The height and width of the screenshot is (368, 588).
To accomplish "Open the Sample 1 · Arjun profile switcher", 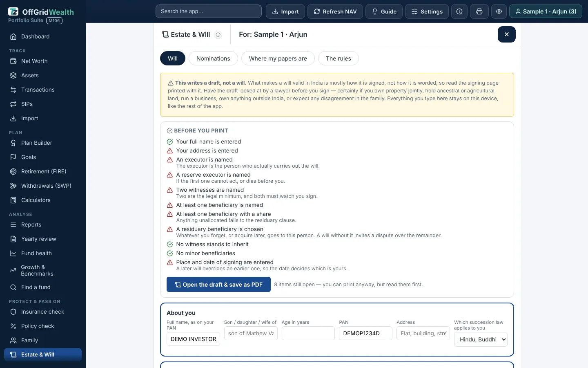I will pyautogui.click(x=546, y=11).
